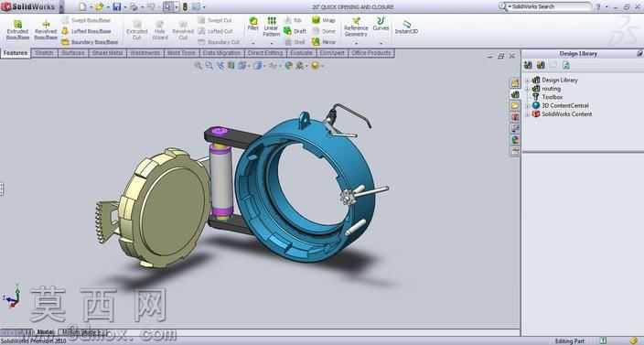Click Add to Library icon

click(x=528, y=65)
